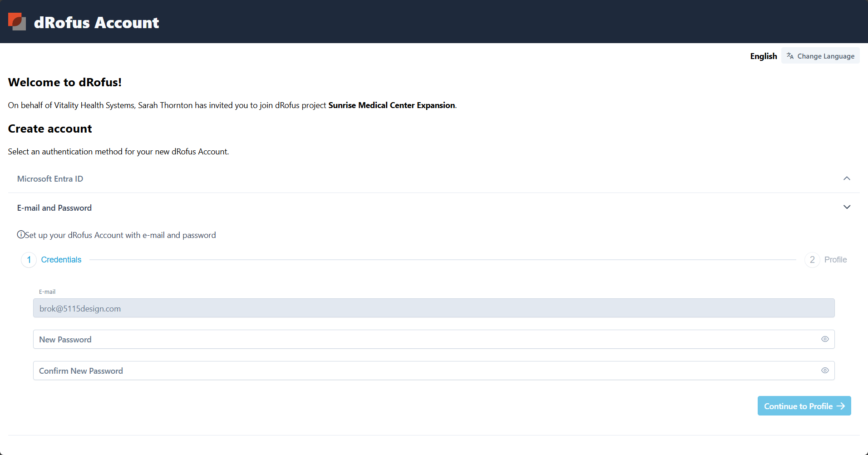Focus the Confirm New Password field

[434, 371]
